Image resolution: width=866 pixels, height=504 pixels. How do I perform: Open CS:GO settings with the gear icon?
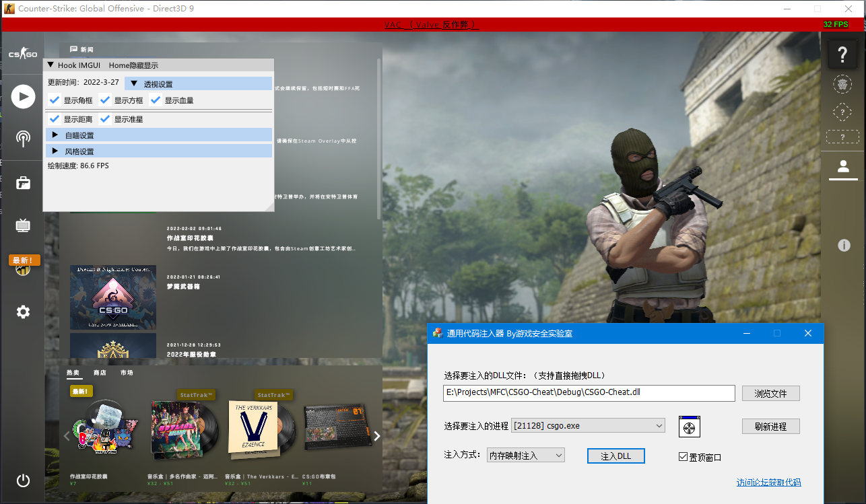point(23,312)
